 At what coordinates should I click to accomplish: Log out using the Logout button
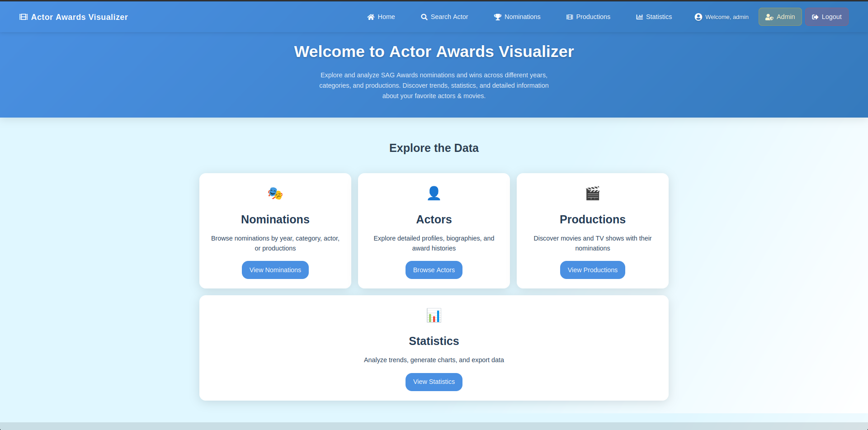pyautogui.click(x=826, y=17)
